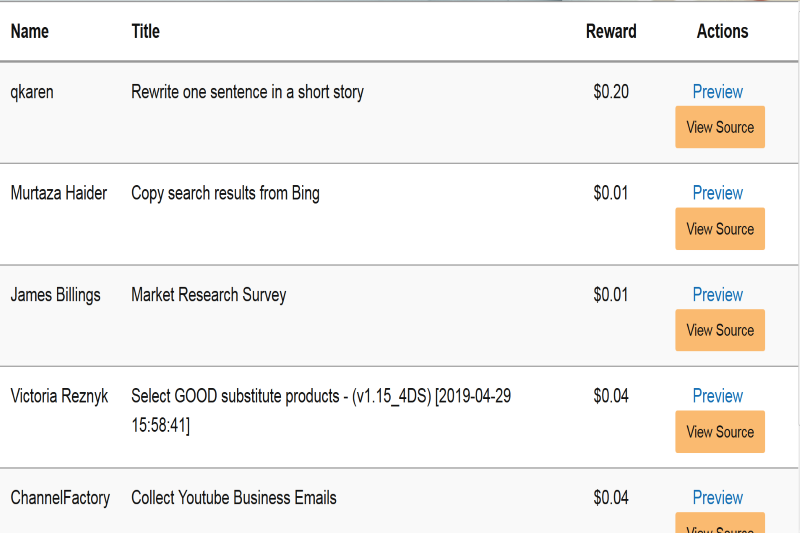Click the $0.20 reward value

coord(611,92)
